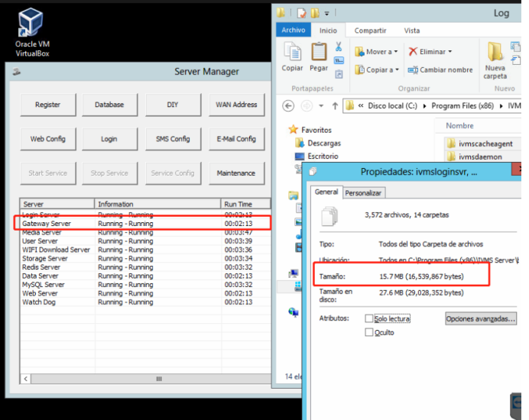Click Database button
Image resolution: width=529 pixels, height=420 pixels.
coord(109,105)
